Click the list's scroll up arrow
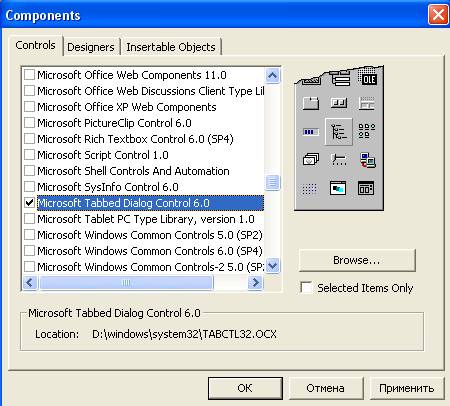This screenshot has height=406, width=450. (x=273, y=75)
